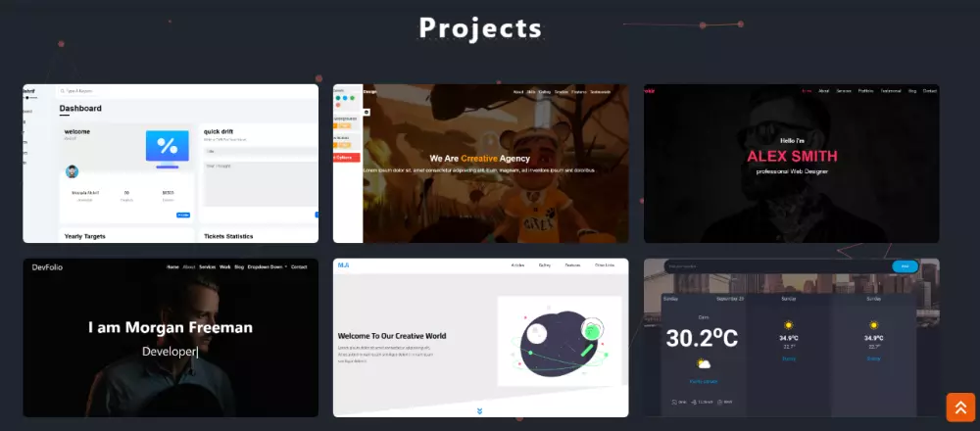Select the green color dot in Creative Agency preview
Viewport: 980px width, 431px height.
pos(352,98)
